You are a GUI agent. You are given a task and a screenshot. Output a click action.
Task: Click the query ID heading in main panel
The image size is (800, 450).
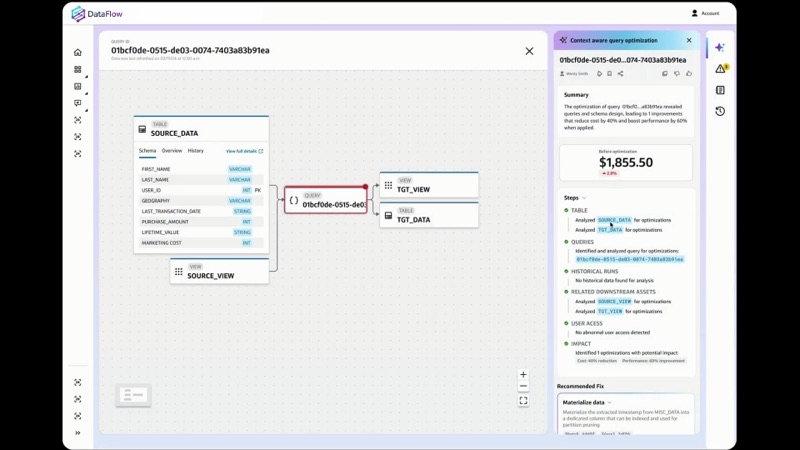(x=190, y=50)
